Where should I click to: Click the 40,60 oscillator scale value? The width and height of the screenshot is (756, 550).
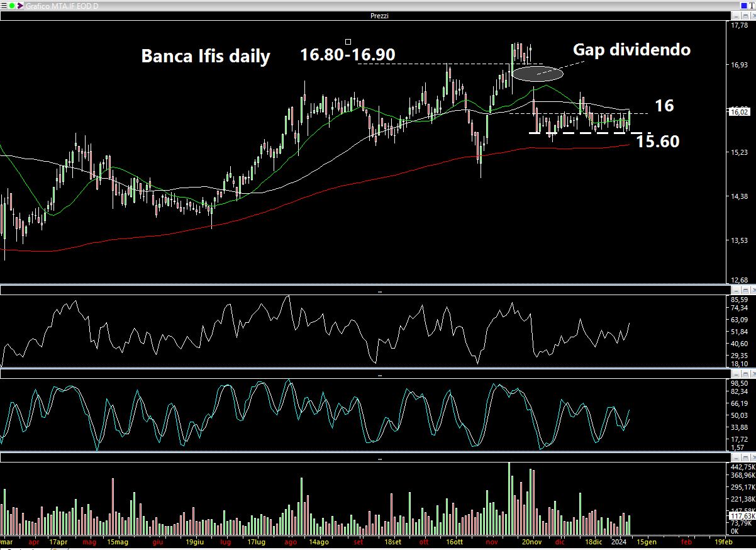[740, 344]
